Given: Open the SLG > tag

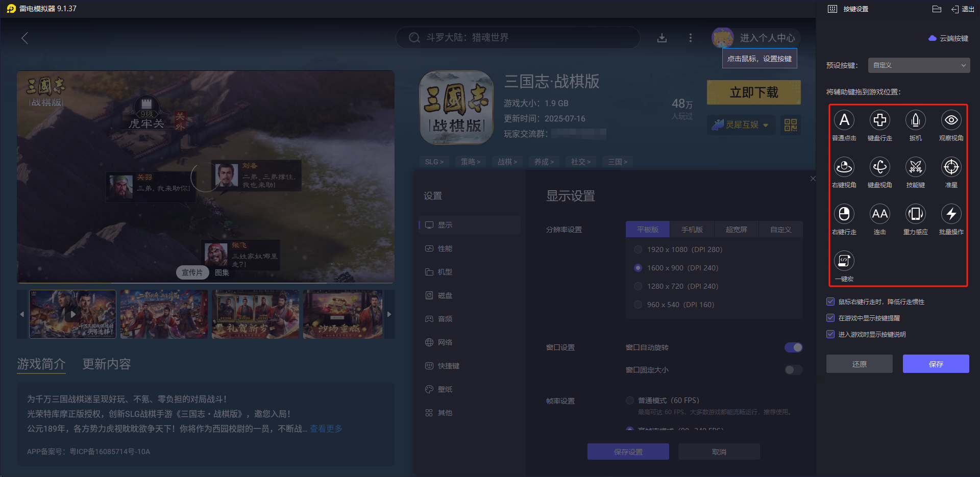Looking at the screenshot, I should click(434, 162).
